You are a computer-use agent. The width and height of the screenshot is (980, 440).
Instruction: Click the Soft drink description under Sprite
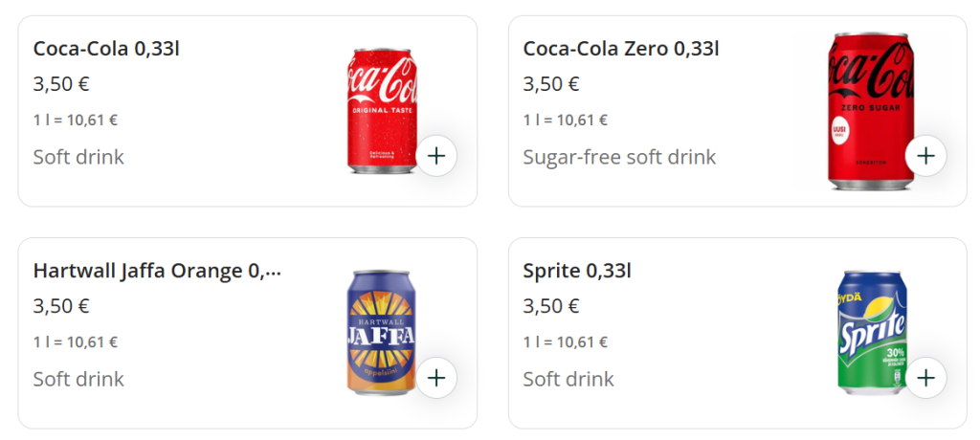coord(568,379)
